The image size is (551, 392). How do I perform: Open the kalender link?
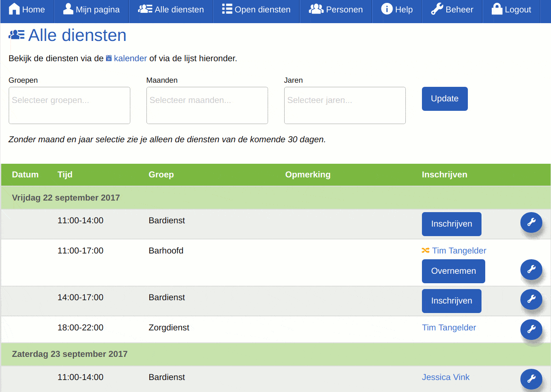click(130, 58)
